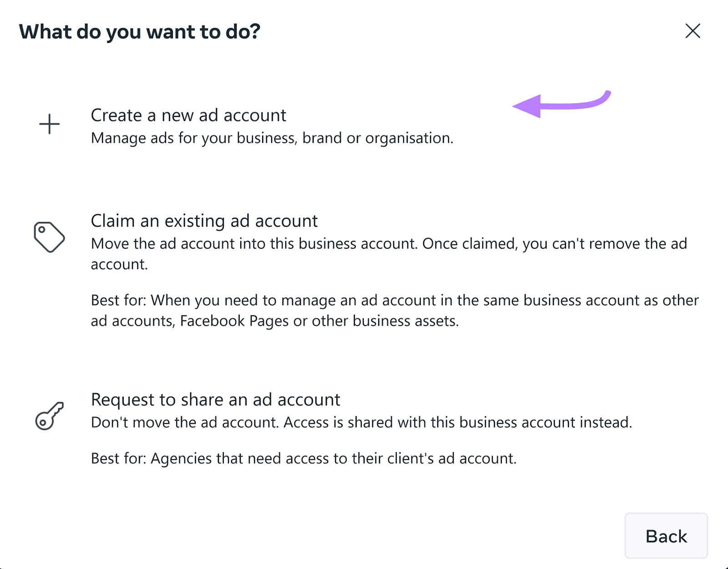Click the key icon beside Request option
Image resolution: width=728 pixels, height=569 pixels.
[x=49, y=416]
